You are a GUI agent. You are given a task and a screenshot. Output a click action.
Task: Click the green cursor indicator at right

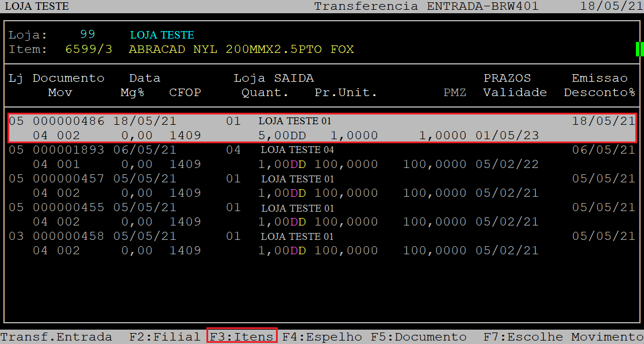(x=638, y=49)
